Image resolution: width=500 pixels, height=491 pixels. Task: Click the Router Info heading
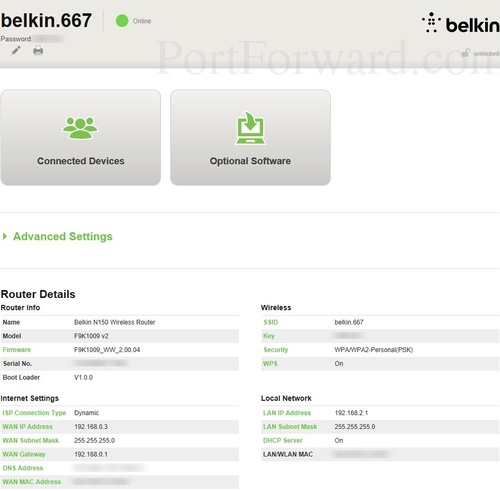[x=20, y=307]
